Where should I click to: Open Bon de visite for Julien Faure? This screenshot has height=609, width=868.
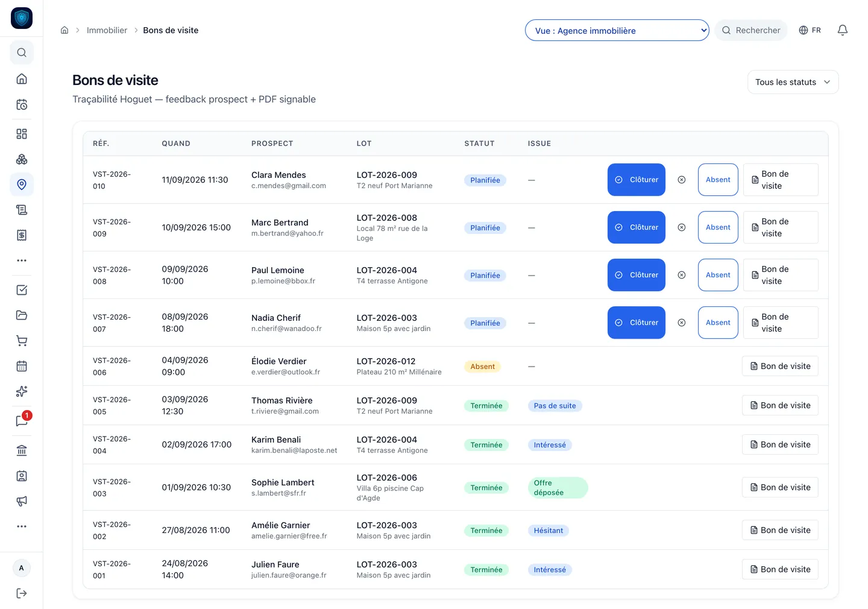click(x=780, y=569)
